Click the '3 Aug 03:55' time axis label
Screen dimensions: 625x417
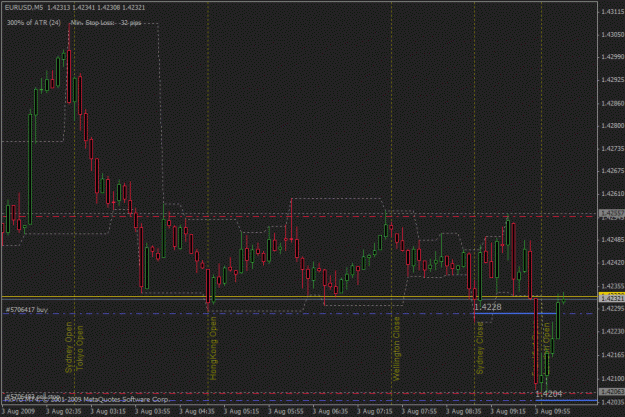152,411
